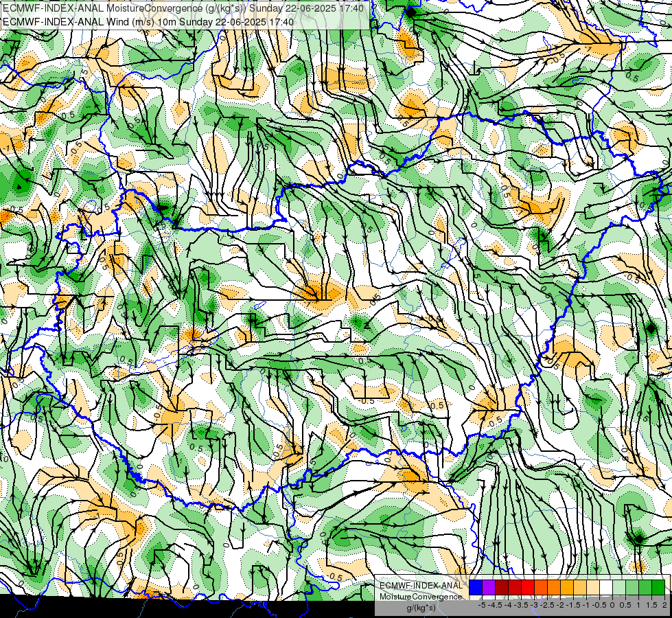The image size is (672, 618).
Task: Click the 'g/(kg*s)' legend unit text
Action: (x=421, y=608)
